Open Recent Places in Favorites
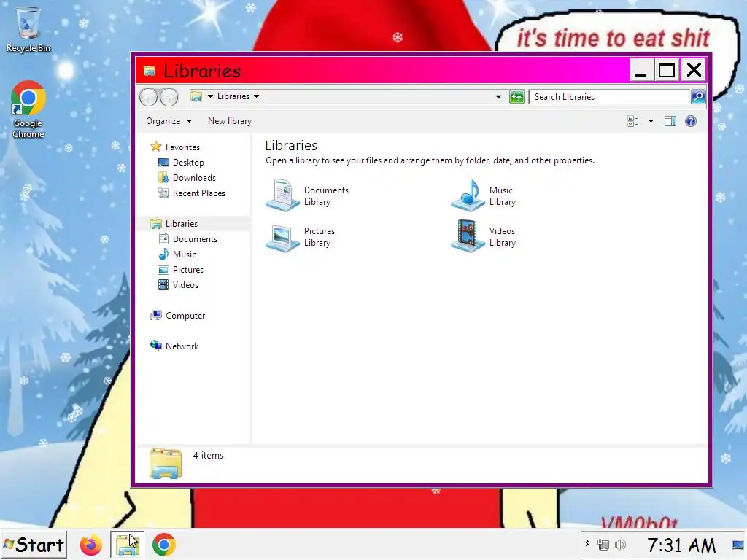 click(191, 192)
